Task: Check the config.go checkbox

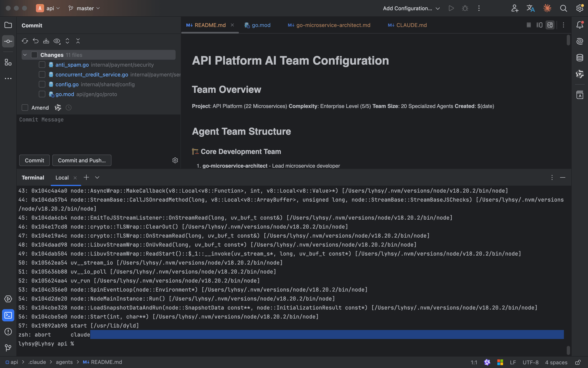Action: pos(42,84)
